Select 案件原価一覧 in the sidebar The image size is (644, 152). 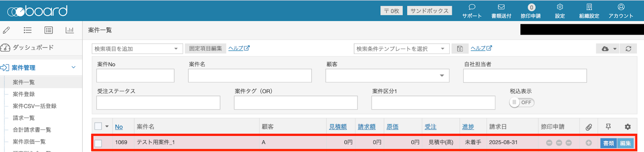click(x=29, y=142)
